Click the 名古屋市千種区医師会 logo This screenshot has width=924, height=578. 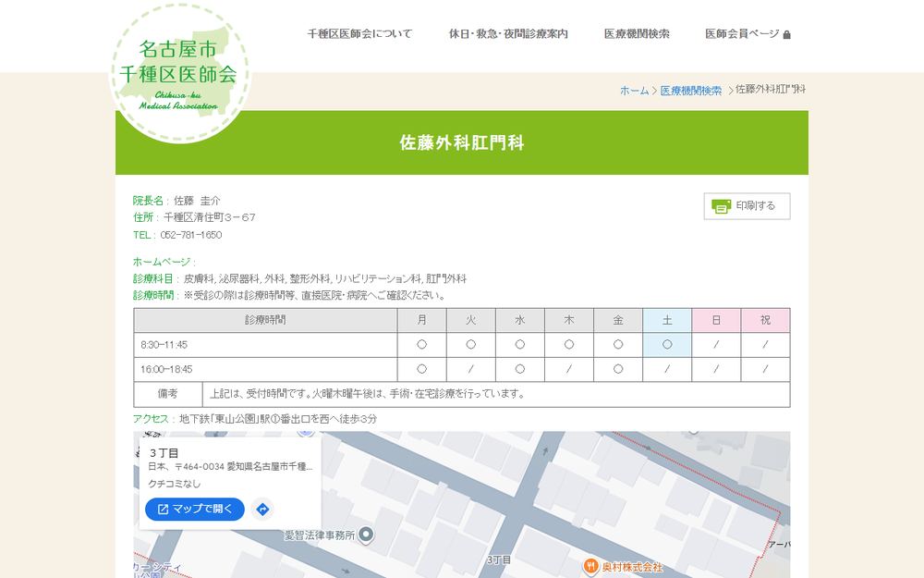(x=179, y=73)
